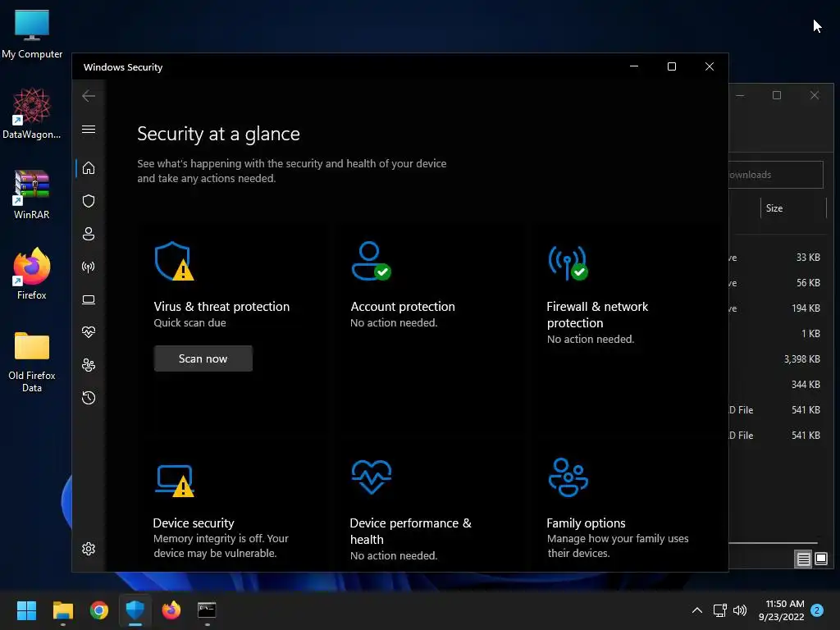840x630 pixels.
Task: Open Protection history clock icon in sidebar
Action: [x=89, y=398]
